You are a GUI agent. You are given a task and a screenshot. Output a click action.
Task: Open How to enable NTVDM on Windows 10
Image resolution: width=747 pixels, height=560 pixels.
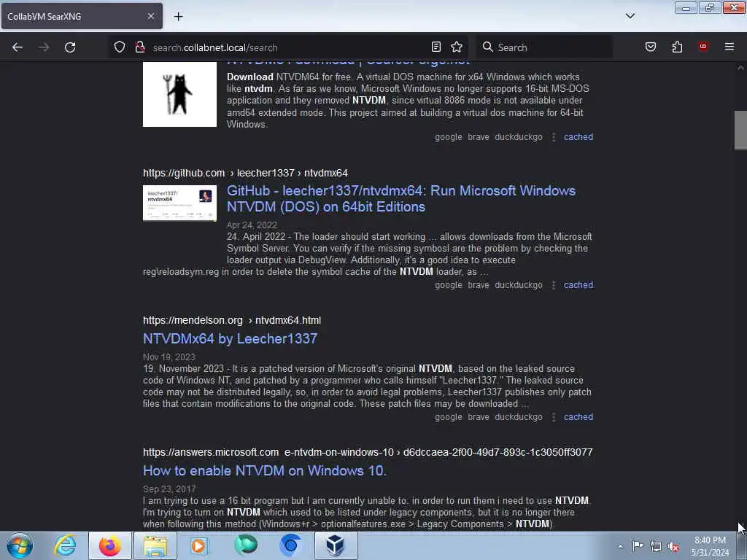point(265,470)
